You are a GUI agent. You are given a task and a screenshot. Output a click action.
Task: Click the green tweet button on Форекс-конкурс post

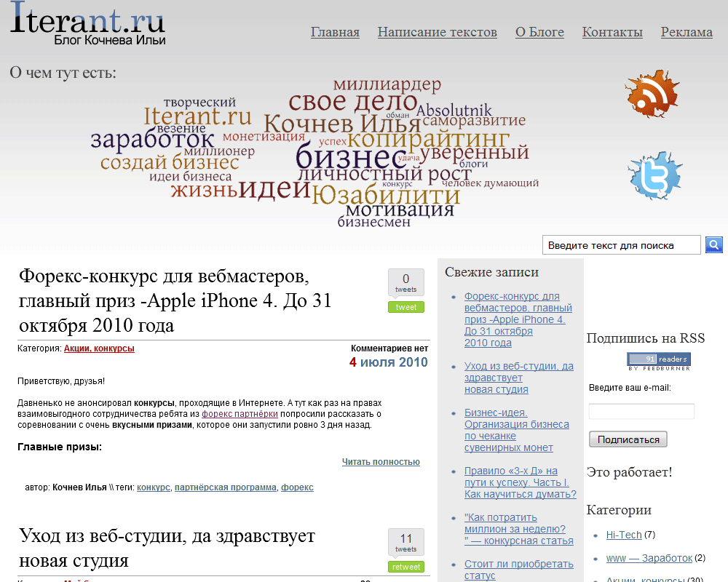tap(405, 307)
